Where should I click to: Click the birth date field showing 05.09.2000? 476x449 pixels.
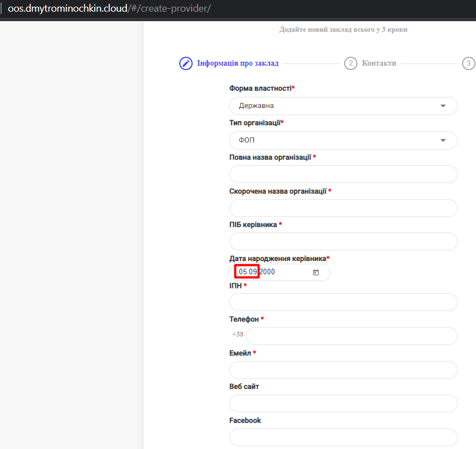coord(280,272)
